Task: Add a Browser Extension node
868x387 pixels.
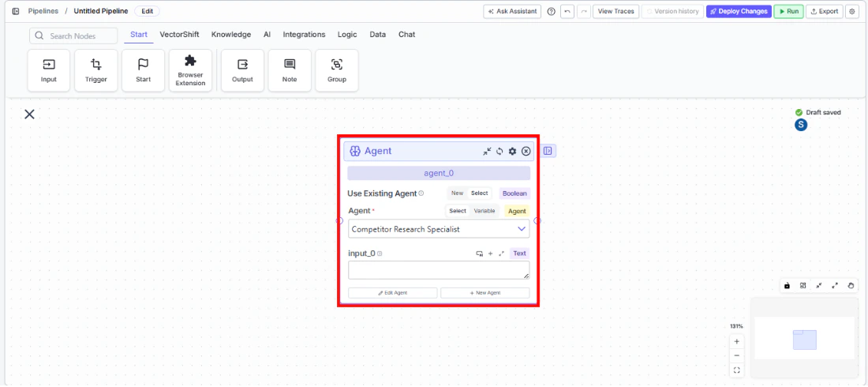Action: point(190,70)
